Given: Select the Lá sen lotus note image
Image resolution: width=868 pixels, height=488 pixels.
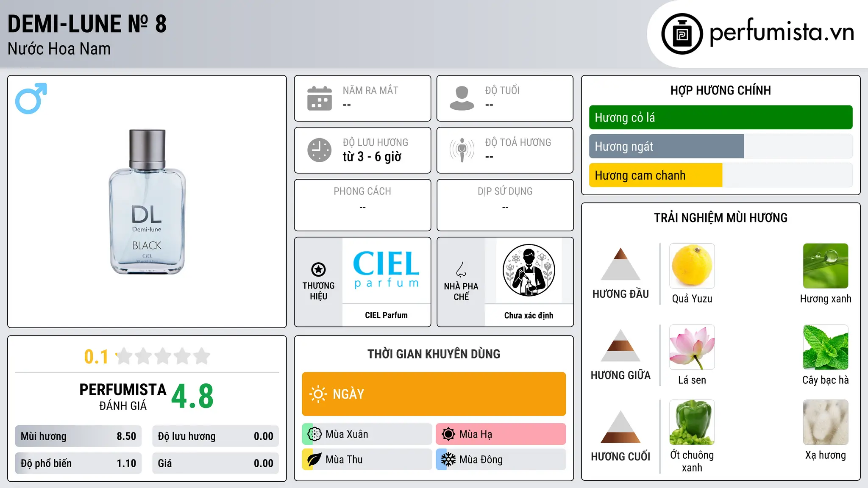Looking at the screenshot, I should [692, 347].
